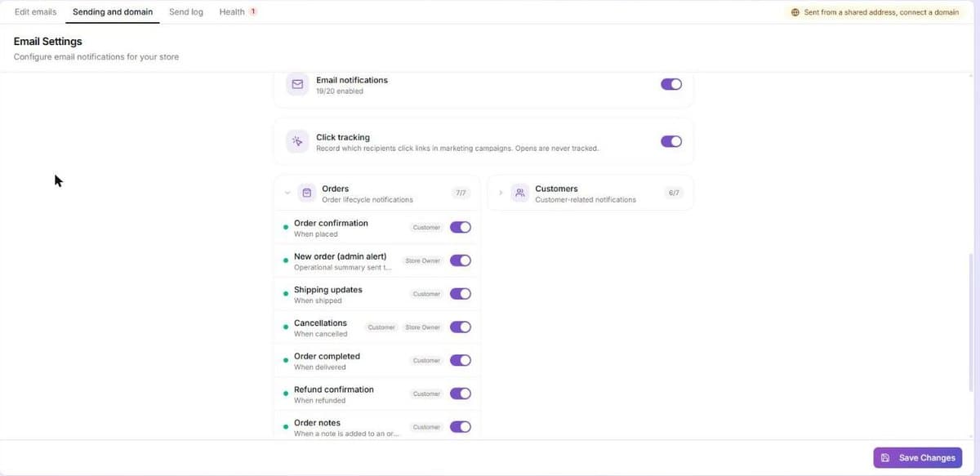Click the Customer tag on Order completed
This screenshot has width=980, height=476.
click(x=426, y=360)
